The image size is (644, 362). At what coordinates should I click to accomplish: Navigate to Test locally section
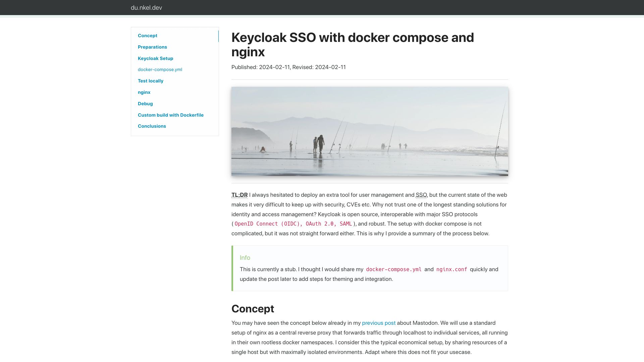[x=151, y=81]
